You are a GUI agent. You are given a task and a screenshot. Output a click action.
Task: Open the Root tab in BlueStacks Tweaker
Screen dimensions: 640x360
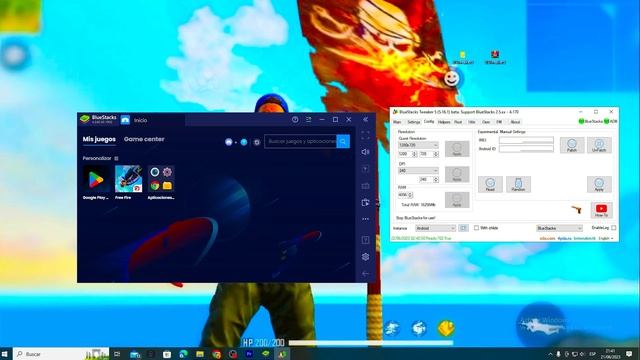[x=458, y=122]
